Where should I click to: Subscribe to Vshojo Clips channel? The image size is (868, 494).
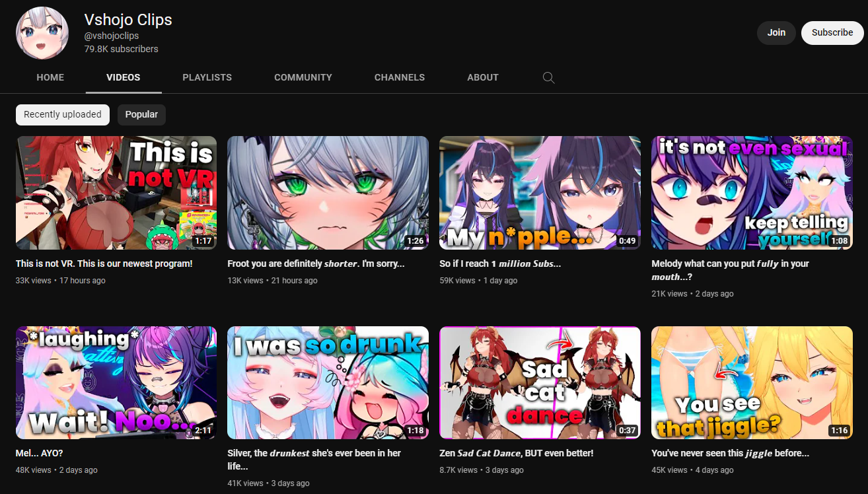click(x=832, y=32)
